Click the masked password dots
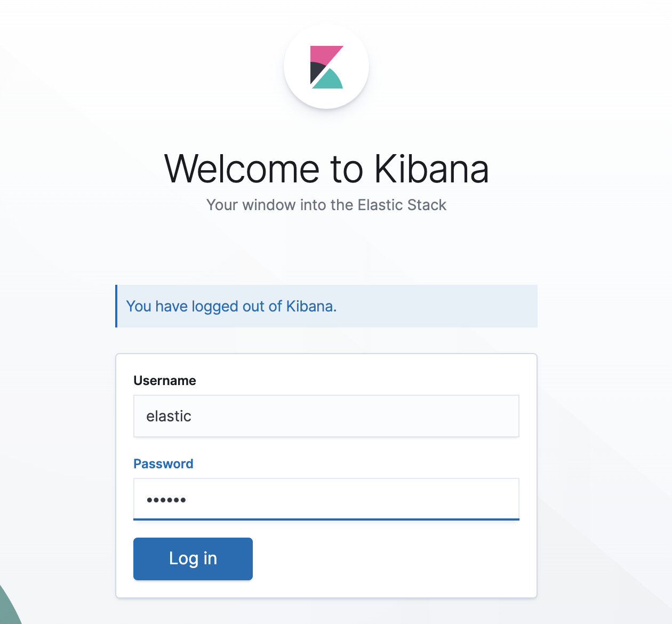The height and width of the screenshot is (624, 672). [x=166, y=500]
